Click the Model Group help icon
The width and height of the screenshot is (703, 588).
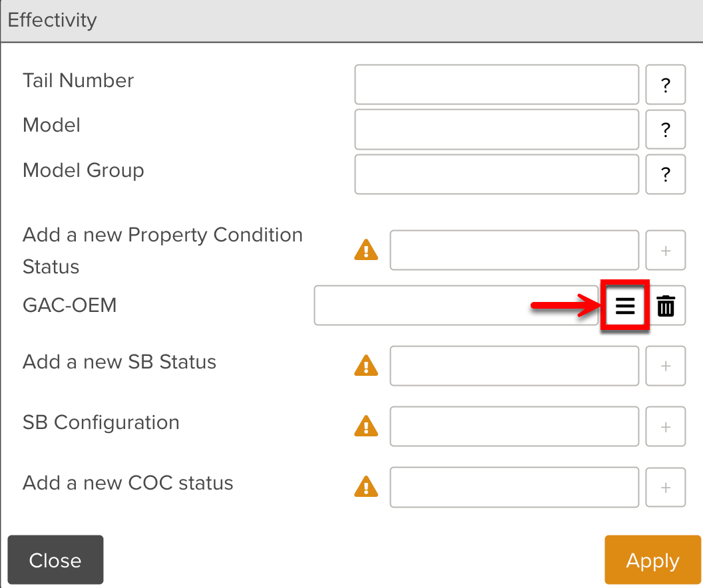(x=666, y=174)
